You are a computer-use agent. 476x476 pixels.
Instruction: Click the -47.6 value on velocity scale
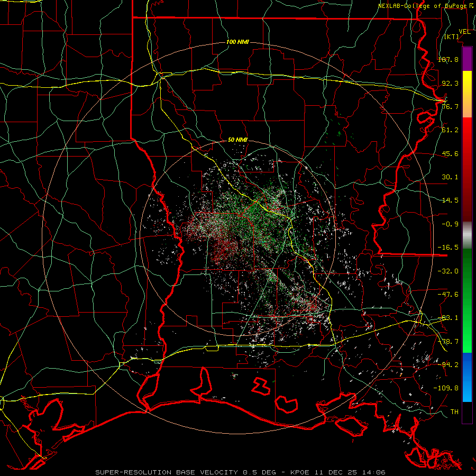448,295
